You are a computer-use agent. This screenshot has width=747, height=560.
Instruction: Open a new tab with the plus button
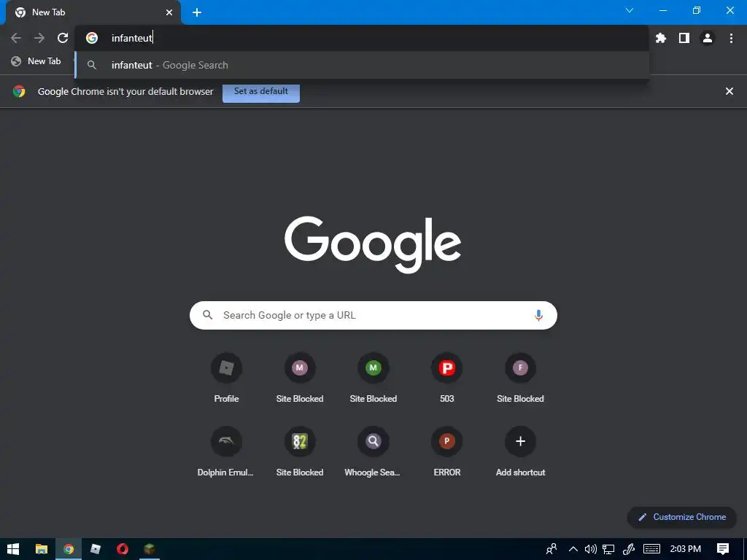pos(197,12)
